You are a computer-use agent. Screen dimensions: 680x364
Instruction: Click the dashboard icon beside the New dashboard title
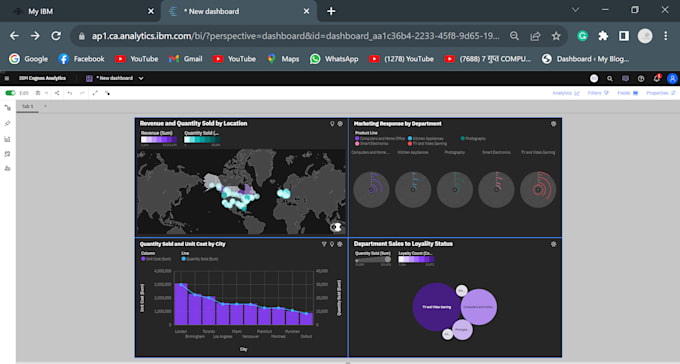coord(89,79)
